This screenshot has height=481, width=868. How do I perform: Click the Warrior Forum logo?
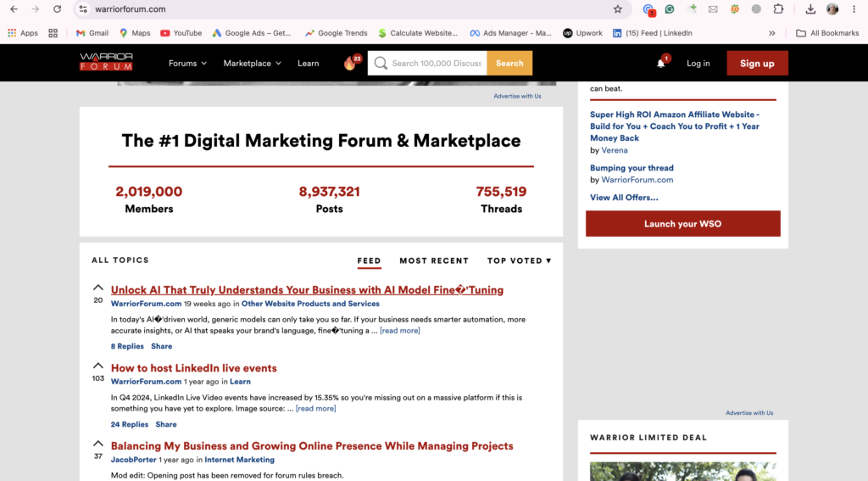point(106,62)
